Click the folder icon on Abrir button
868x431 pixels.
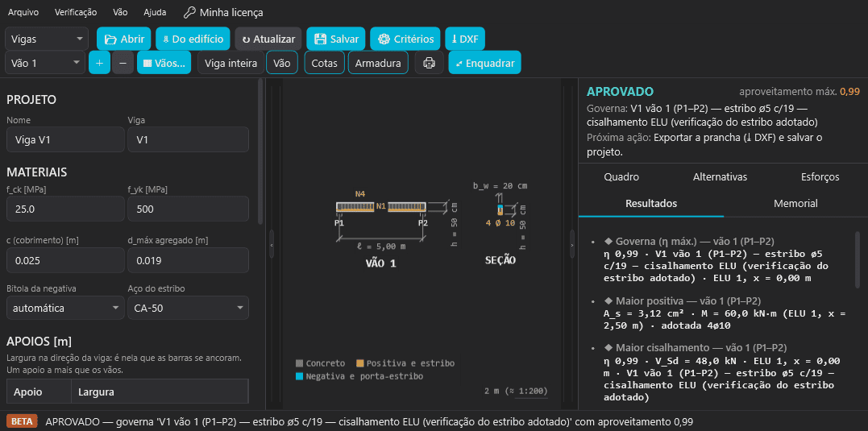110,39
